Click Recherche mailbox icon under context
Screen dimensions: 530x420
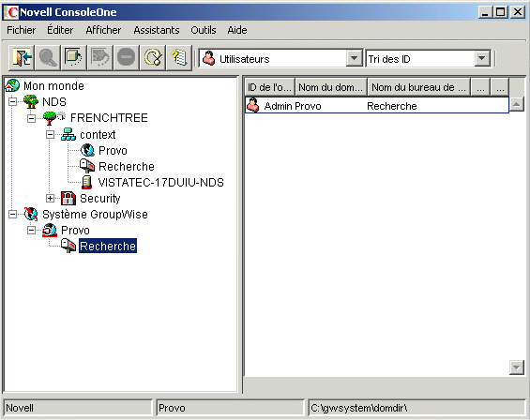pyautogui.click(x=87, y=166)
